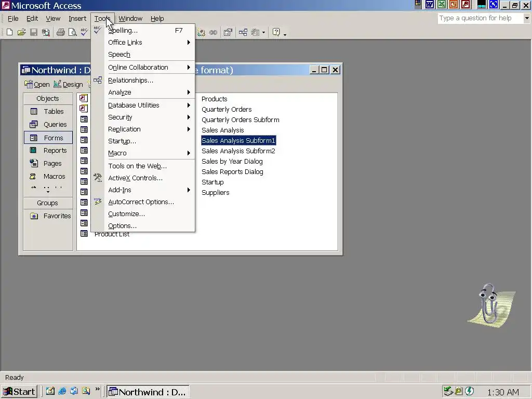Screen dimensions: 532x399
Task: Open the Insert menu
Action: tap(77, 19)
